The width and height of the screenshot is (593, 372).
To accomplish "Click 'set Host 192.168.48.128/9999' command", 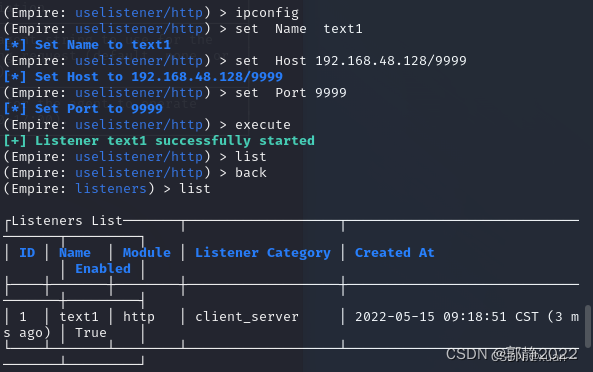I will pyautogui.click(x=351, y=61).
